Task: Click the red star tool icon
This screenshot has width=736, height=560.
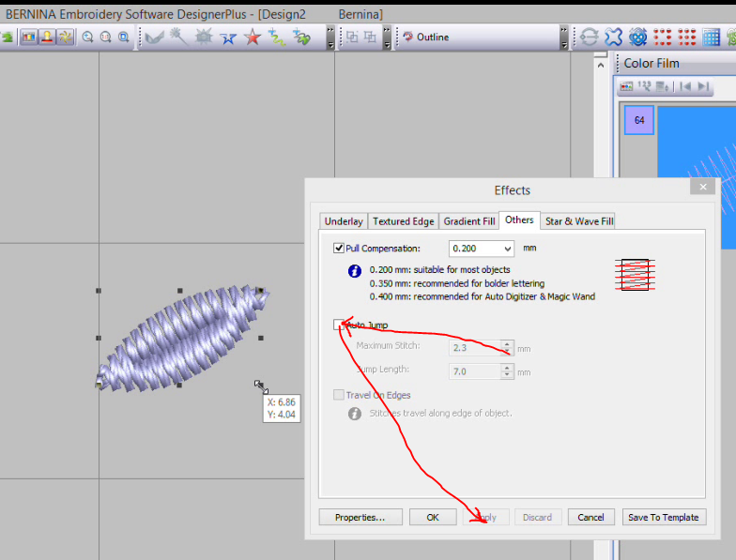Action: [x=253, y=38]
